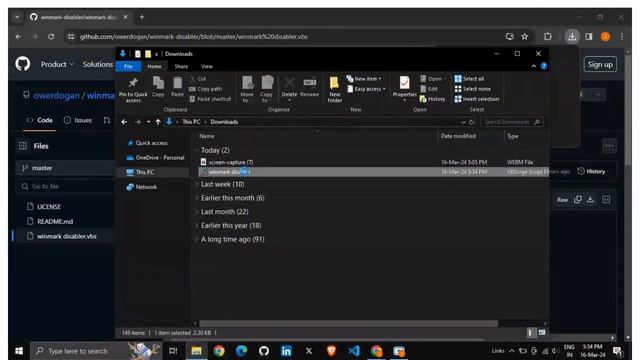Switch to the Home ribbon tab

coord(154,67)
